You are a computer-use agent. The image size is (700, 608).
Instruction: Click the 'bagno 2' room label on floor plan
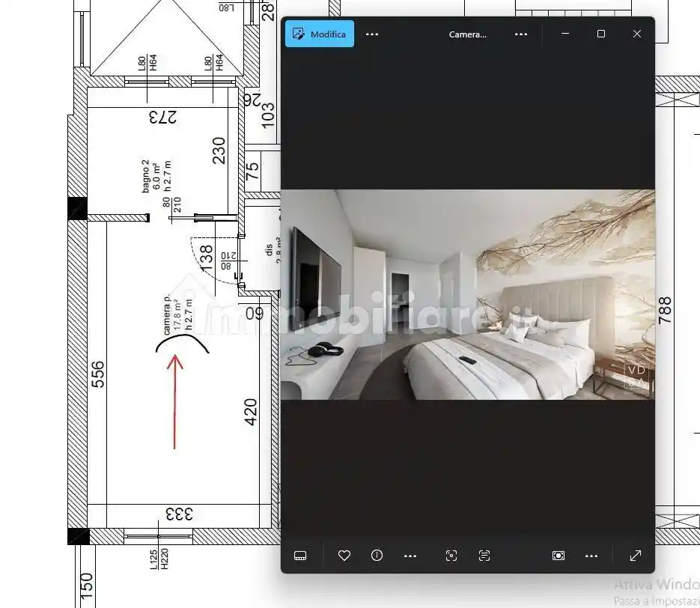pyautogui.click(x=147, y=176)
